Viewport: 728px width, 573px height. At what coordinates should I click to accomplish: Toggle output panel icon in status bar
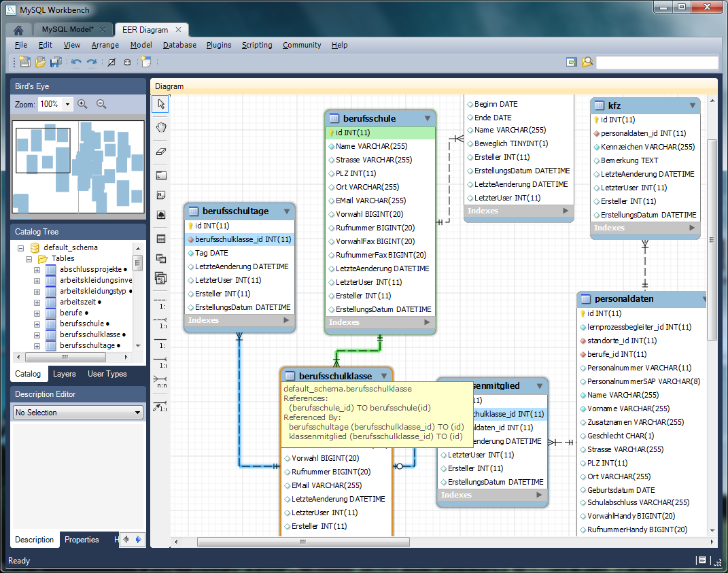(702, 561)
